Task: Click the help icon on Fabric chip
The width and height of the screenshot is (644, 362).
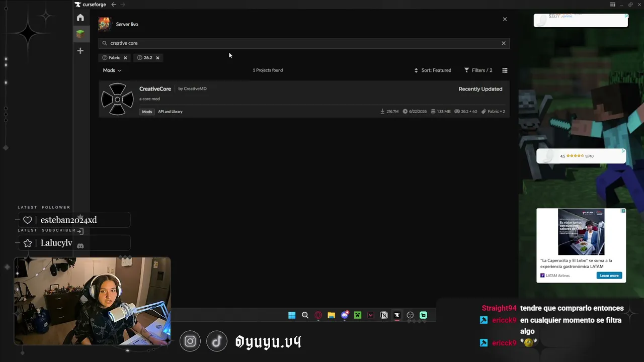Action: [105, 58]
